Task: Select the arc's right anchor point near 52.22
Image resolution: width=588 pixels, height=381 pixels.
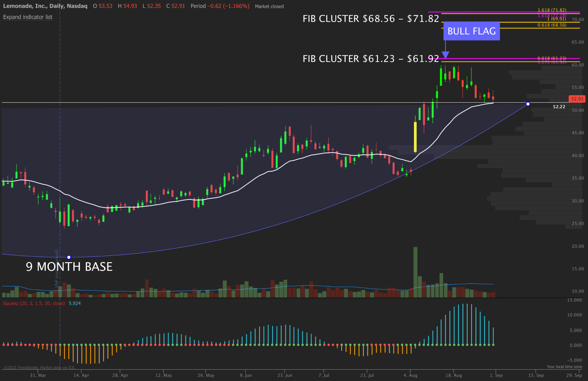Action: point(528,104)
